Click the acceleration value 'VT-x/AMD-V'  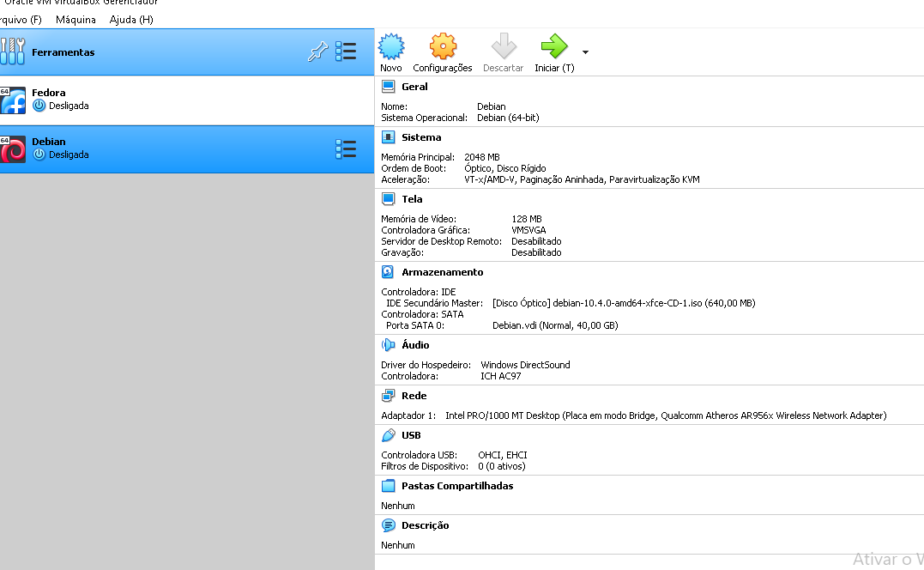tap(490, 179)
